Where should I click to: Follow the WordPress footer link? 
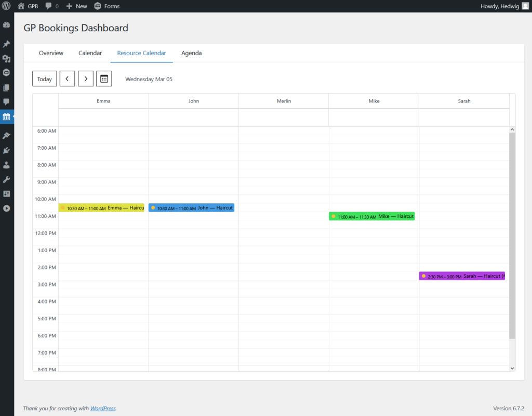tap(103, 408)
